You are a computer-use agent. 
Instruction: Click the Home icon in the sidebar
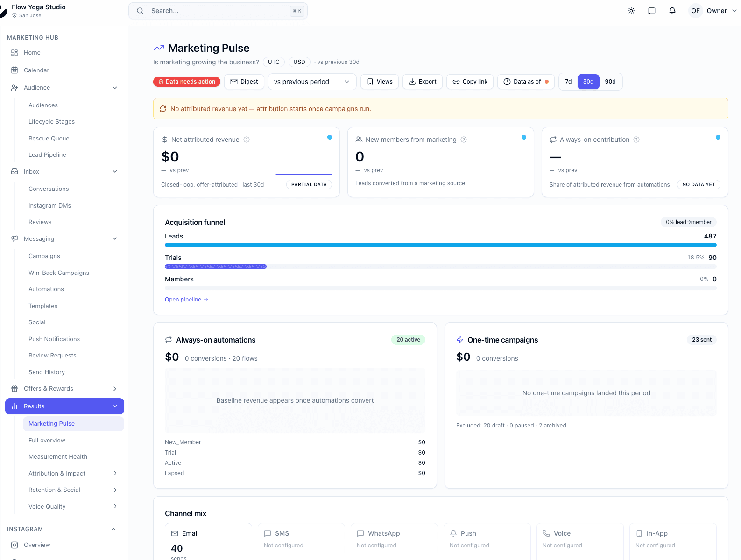(x=14, y=53)
